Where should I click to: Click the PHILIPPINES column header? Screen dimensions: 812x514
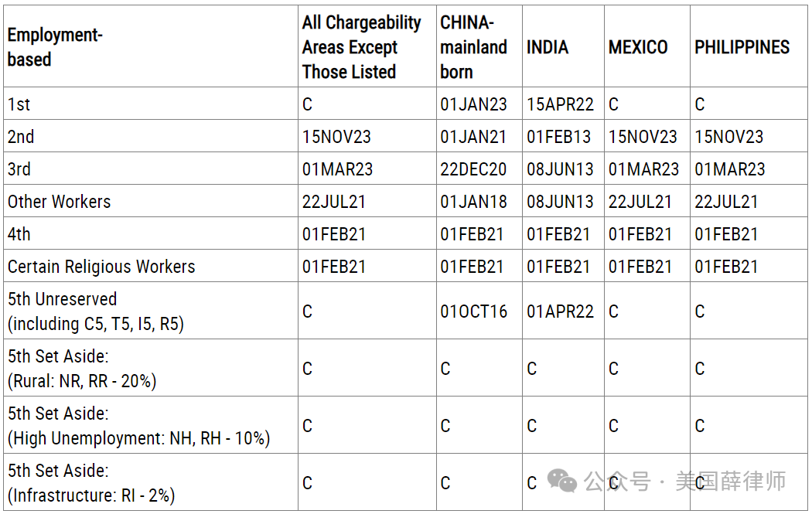coord(742,47)
